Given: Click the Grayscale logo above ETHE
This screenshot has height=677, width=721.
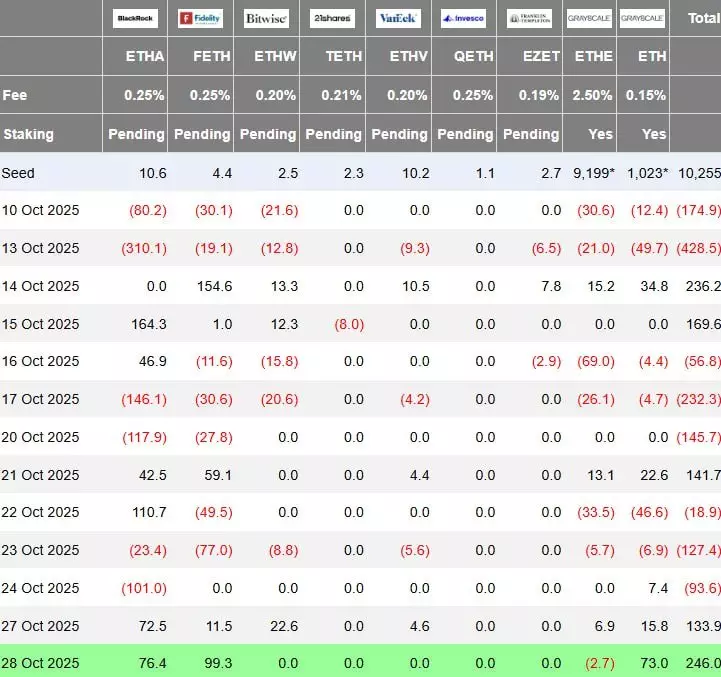Looking at the screenshot, I should 590,19.
